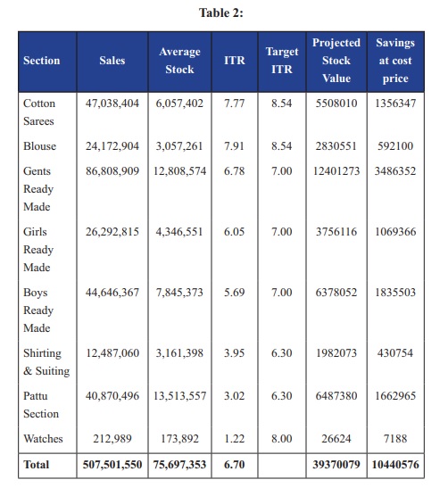Click Boys Ready Made target ITR 7.00

pos(282,293)
